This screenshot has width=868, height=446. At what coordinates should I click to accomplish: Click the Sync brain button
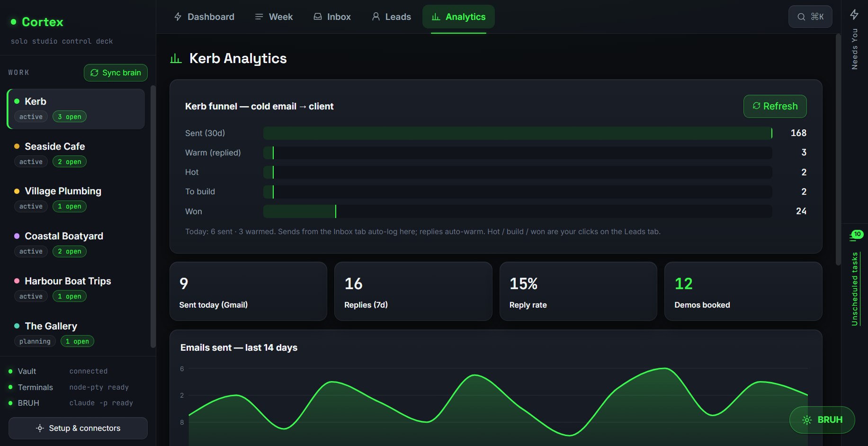(116, 72)
